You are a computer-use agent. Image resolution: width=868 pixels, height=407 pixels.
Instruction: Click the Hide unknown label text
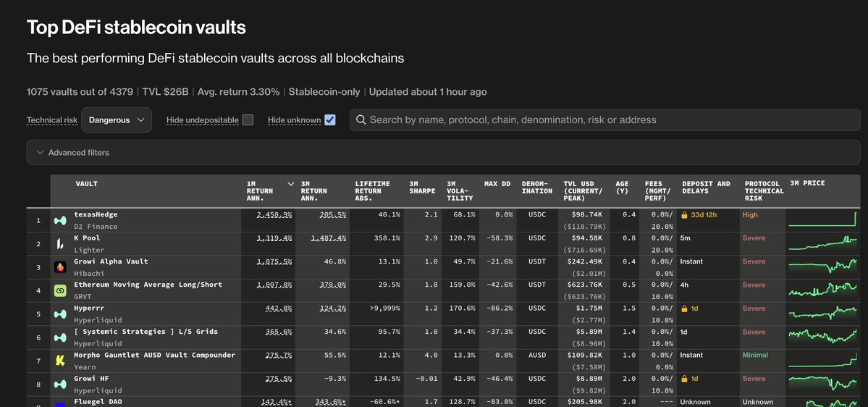pyautogui.click(x=295, y=120)
